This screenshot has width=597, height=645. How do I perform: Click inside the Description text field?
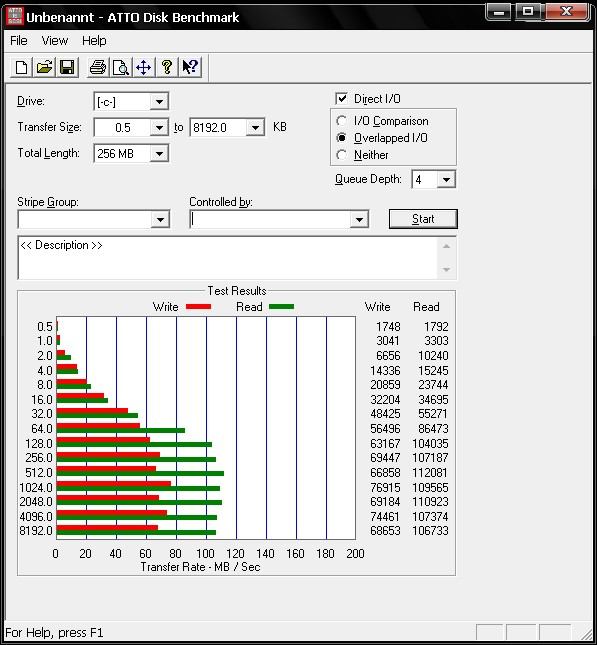point(228,258)
